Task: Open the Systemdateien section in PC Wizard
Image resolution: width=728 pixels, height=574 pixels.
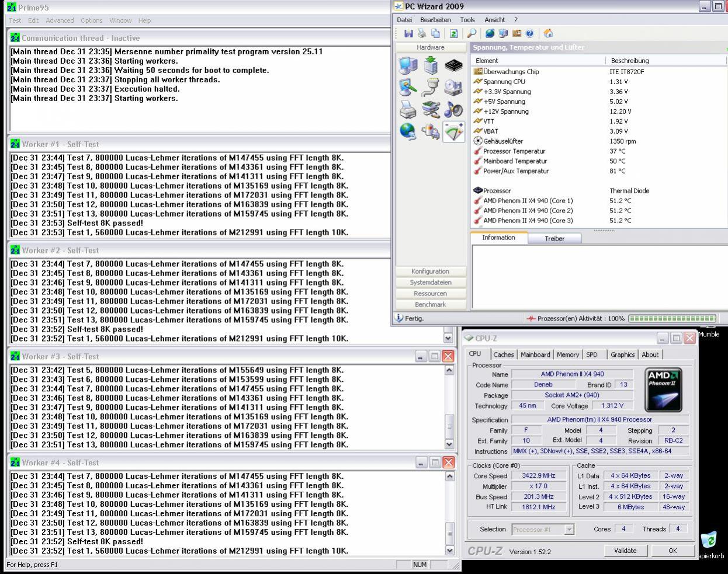Action: [x=431, y=283]
